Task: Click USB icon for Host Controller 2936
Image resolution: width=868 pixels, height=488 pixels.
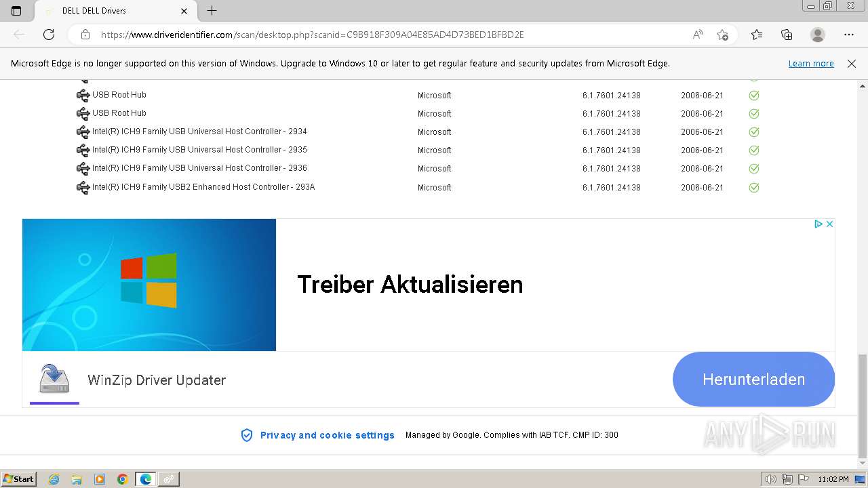Action: (83, 169)
